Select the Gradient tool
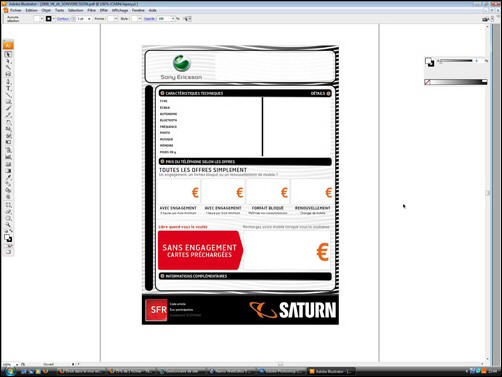 point(8,171)
